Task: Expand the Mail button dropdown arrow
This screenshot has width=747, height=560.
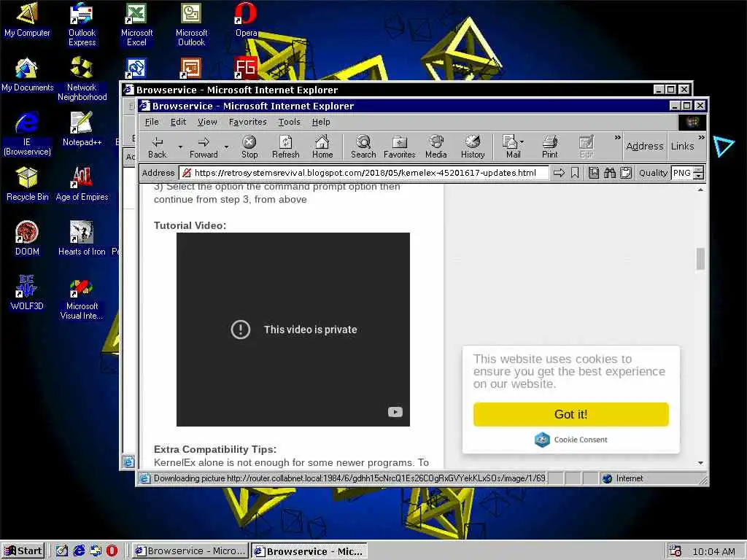Action: coord(522,142)
